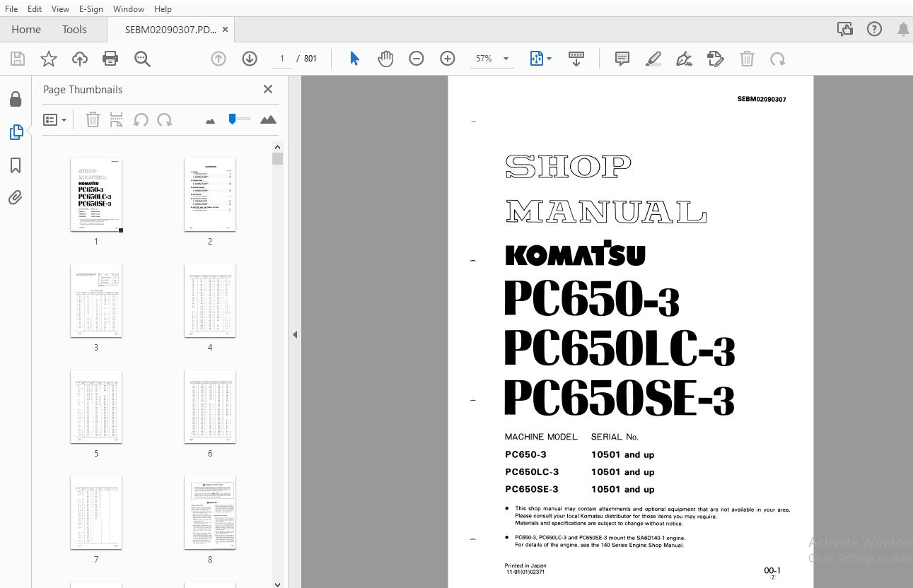Open the Help menu
The image size is (913, 588).
(x=163, y=9)
